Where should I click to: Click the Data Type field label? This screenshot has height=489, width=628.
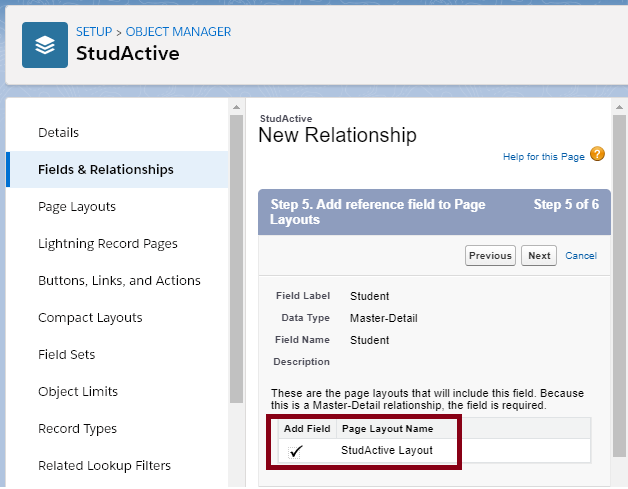[306, 318]
